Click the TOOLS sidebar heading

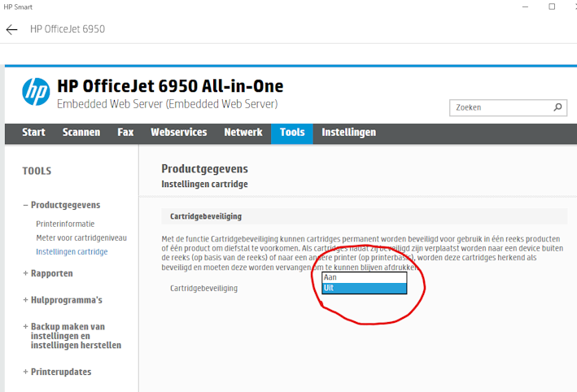37,171
